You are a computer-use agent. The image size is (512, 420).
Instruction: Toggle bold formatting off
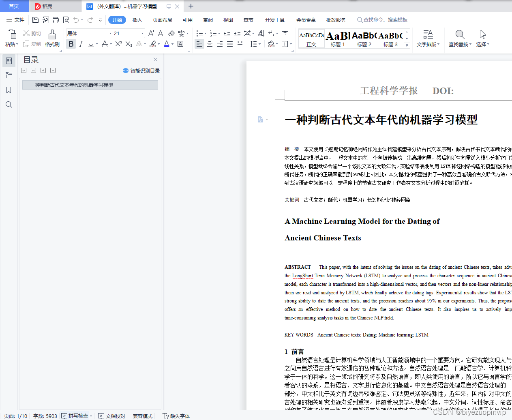coord(71,43)
